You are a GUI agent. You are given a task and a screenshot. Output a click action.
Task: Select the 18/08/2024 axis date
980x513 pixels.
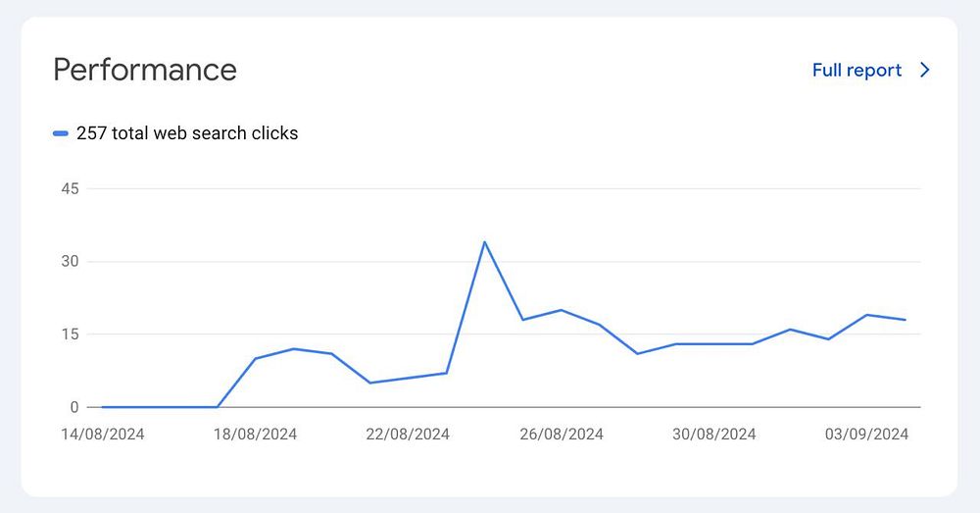coord(255,435)
